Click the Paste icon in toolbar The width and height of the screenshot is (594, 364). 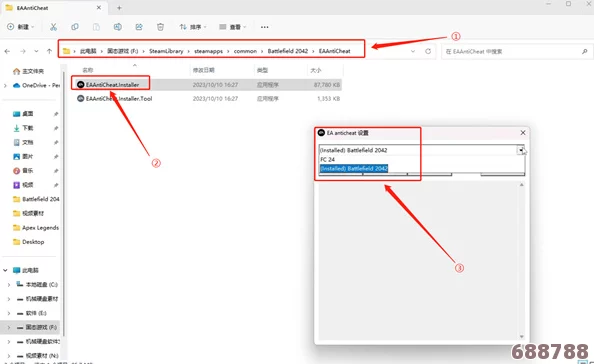click(x=96, y=27)
